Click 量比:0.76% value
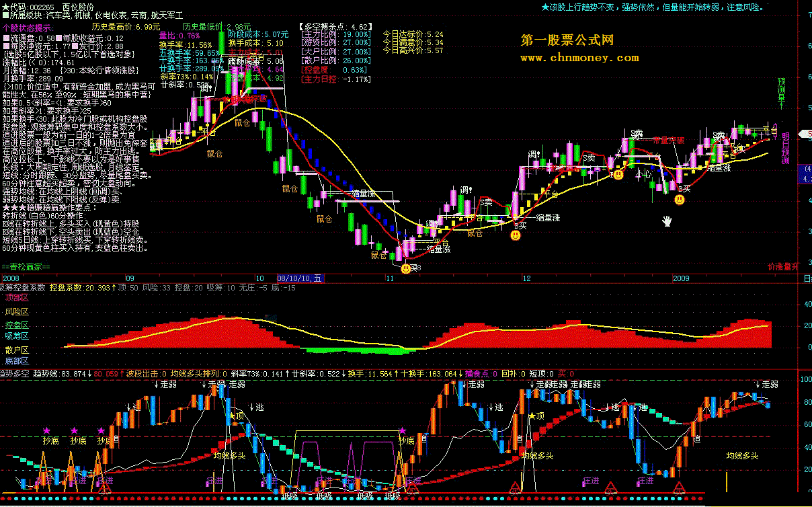 [x=179, y=35]
